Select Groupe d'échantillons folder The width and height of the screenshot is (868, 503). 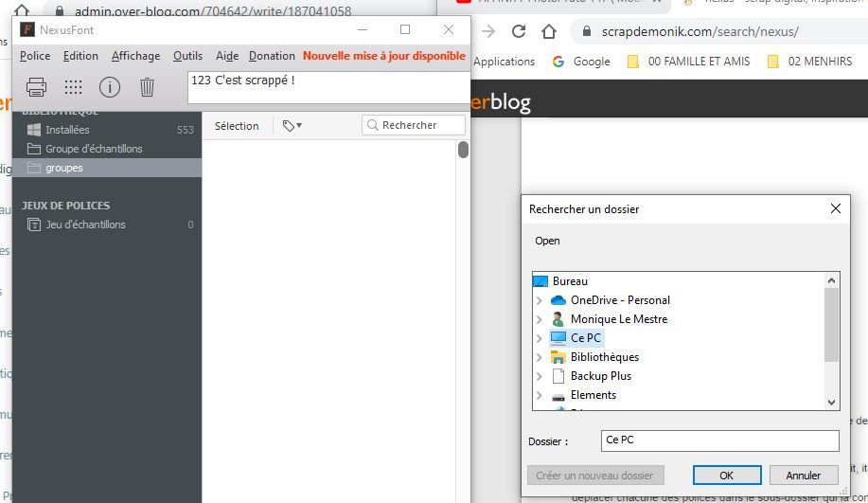coord(107,149)
